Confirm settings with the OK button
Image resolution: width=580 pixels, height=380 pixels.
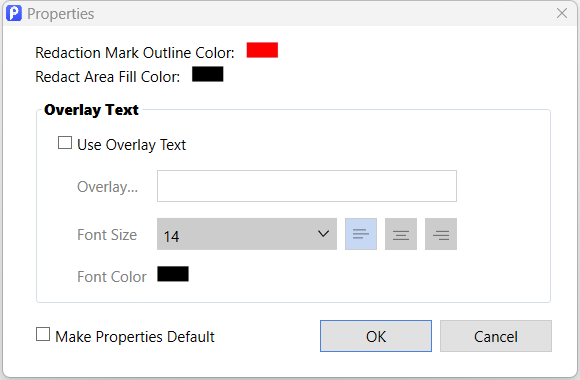(x=376, y=336)
